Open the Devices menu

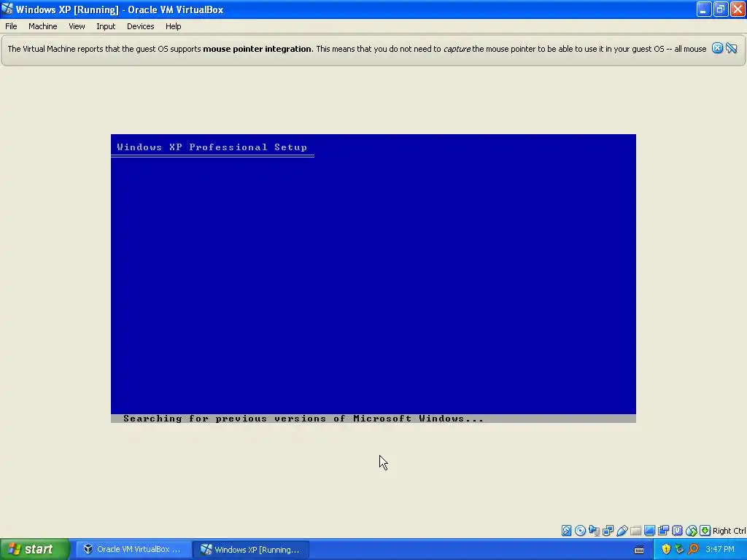pos(140,26)
